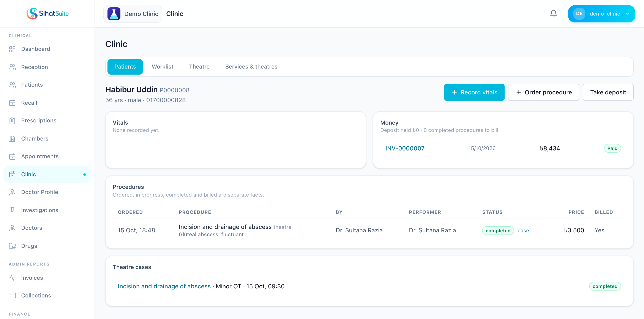Open Reception icon in sidebar

coord(12,67)
